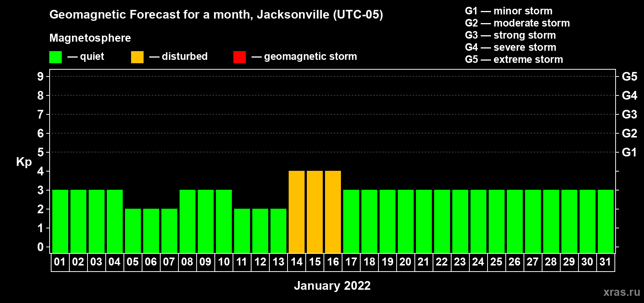
Task: Click date label 01 on x-axis
Action: coord(60,262)
